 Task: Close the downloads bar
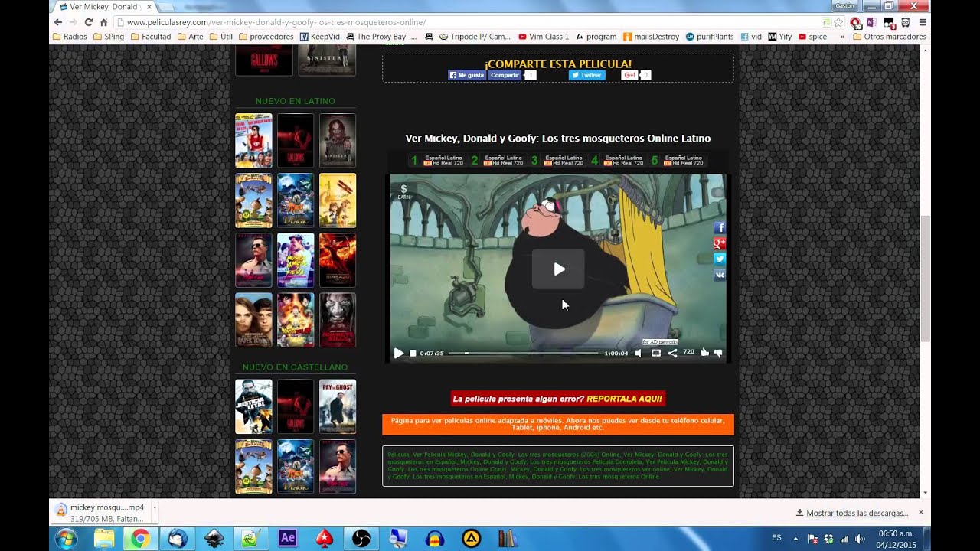(921, 512)
